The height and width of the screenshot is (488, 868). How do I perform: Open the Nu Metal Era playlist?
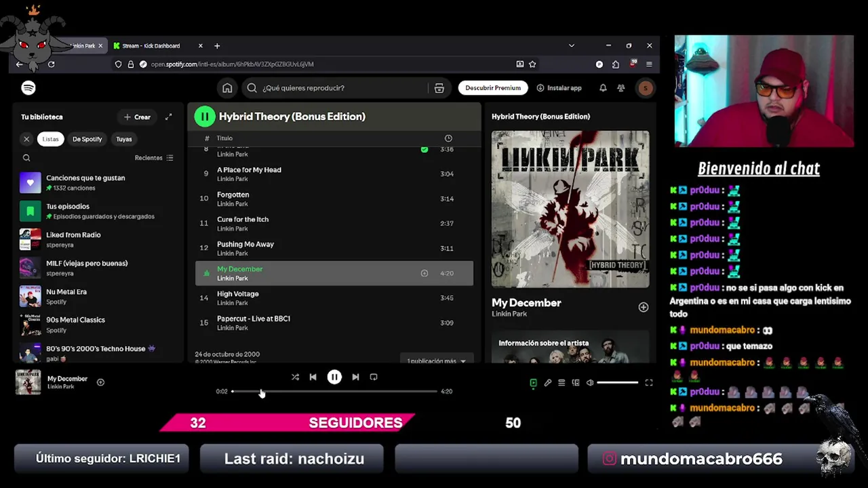pos(98,296)
